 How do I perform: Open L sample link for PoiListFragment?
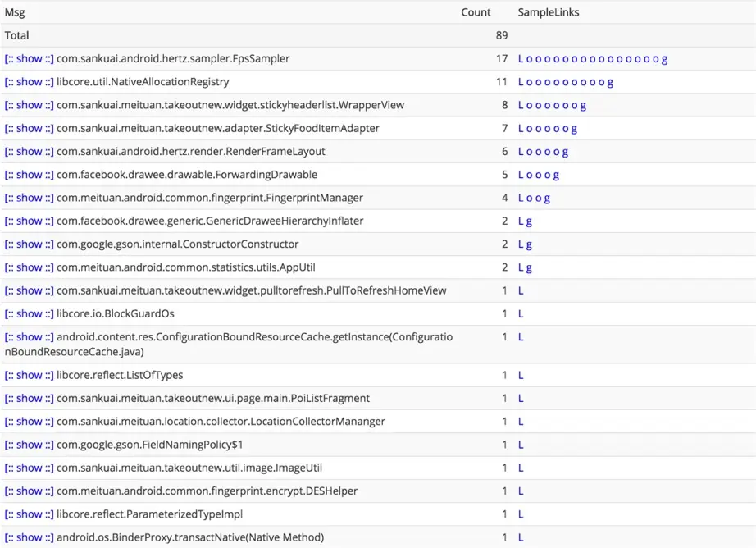(521, 399)
